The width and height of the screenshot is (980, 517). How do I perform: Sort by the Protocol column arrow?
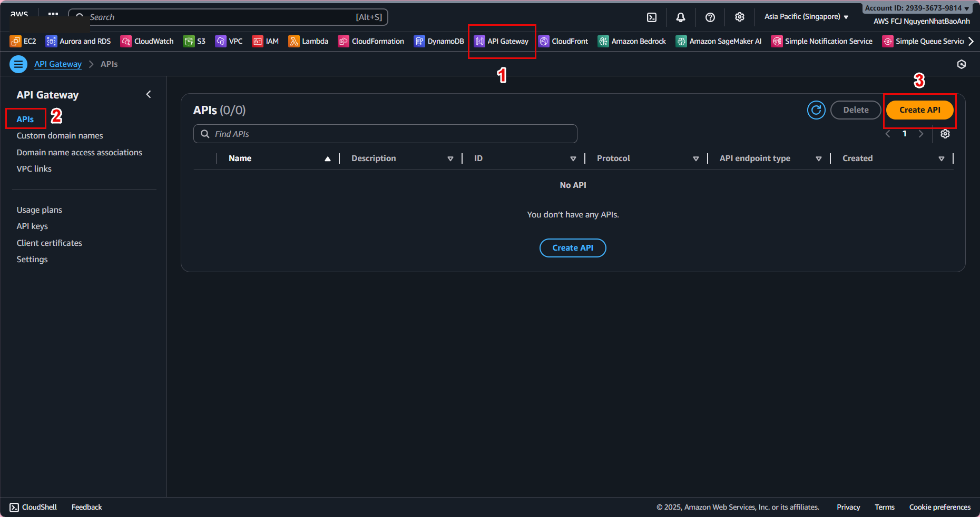pos(696,158)
